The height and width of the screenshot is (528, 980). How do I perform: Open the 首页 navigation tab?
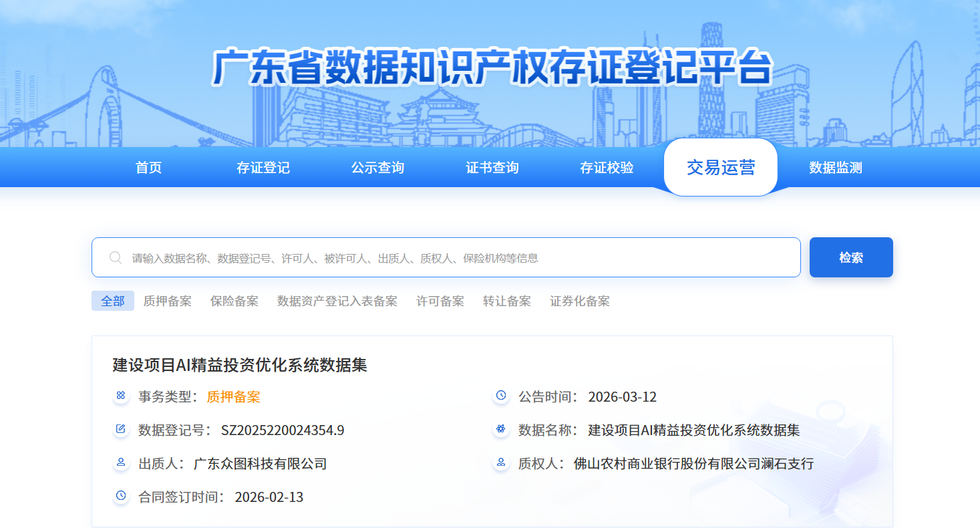148,168
